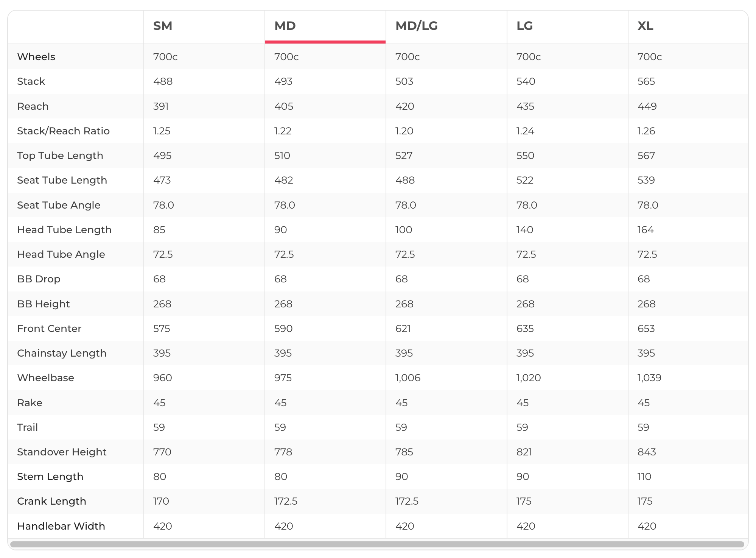Click the Chainstay Length row label

62,353
